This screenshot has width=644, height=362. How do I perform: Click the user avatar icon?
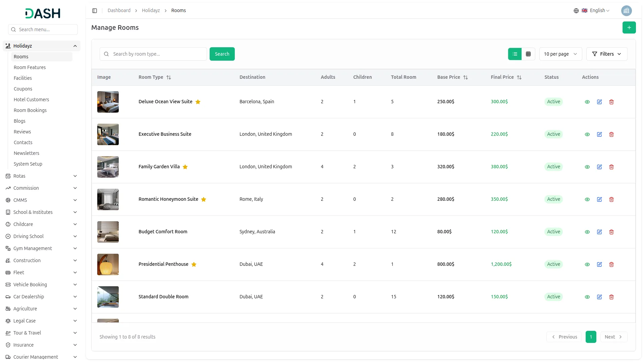coord(626,11)
